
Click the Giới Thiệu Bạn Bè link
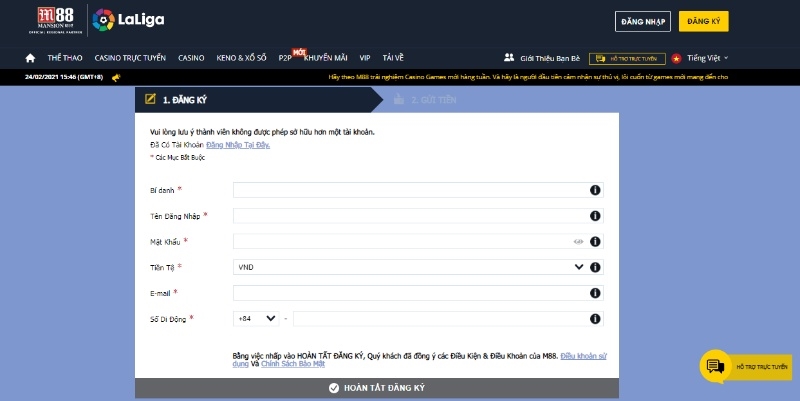click(x=541, y=58)
